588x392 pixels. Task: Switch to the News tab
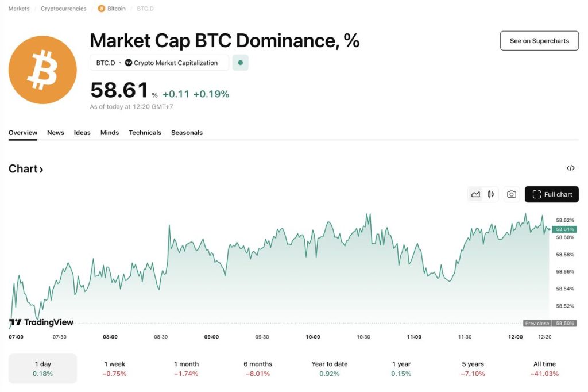[55, 132]
